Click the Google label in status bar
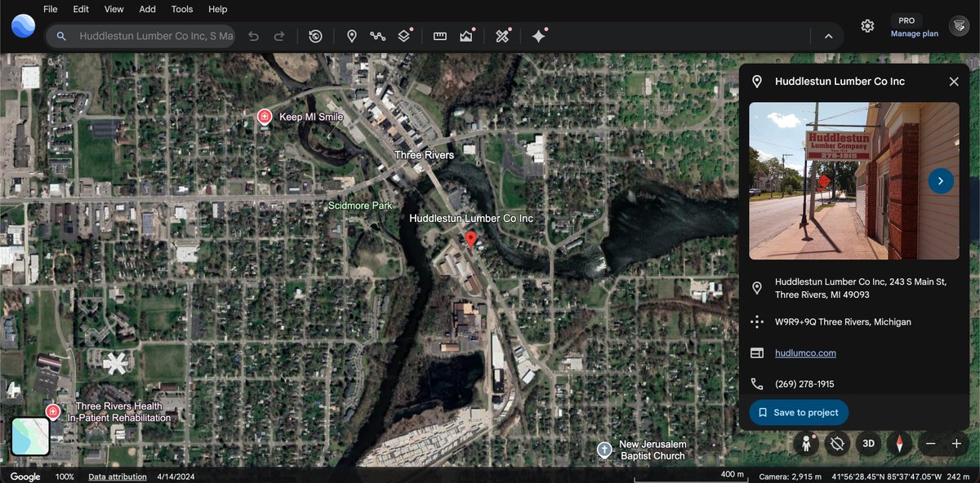The height and width of the screenshot is (483, 980). pos(25,476)
